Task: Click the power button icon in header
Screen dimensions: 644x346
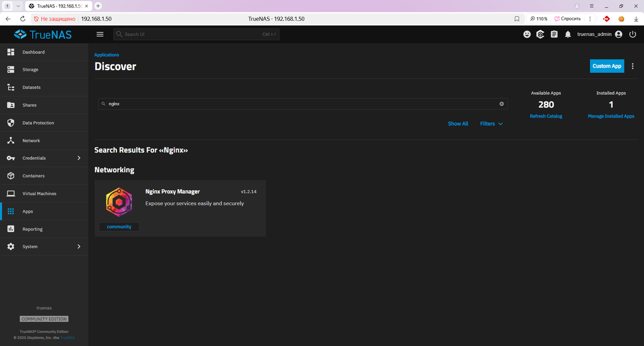Action: click(633, 34)
